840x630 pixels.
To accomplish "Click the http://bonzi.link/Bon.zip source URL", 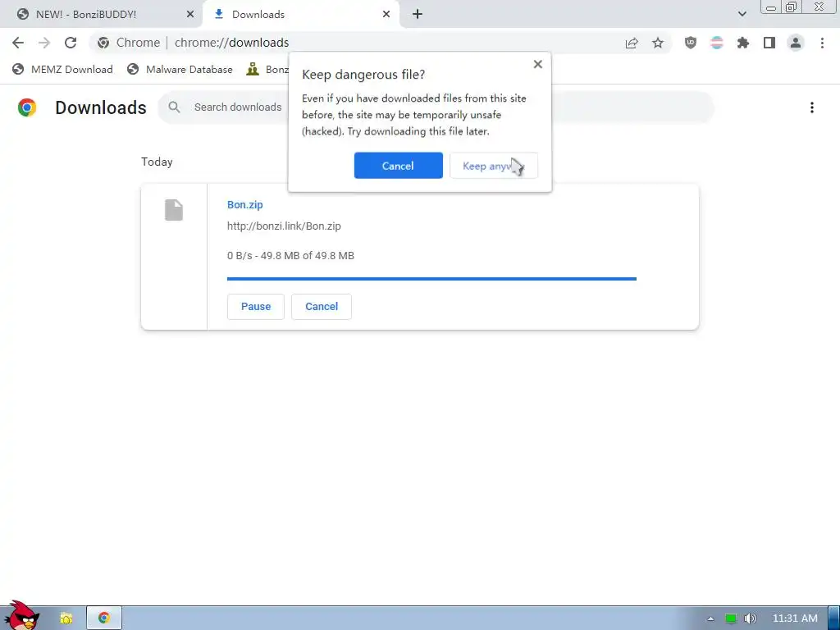I will pos(284,226).
